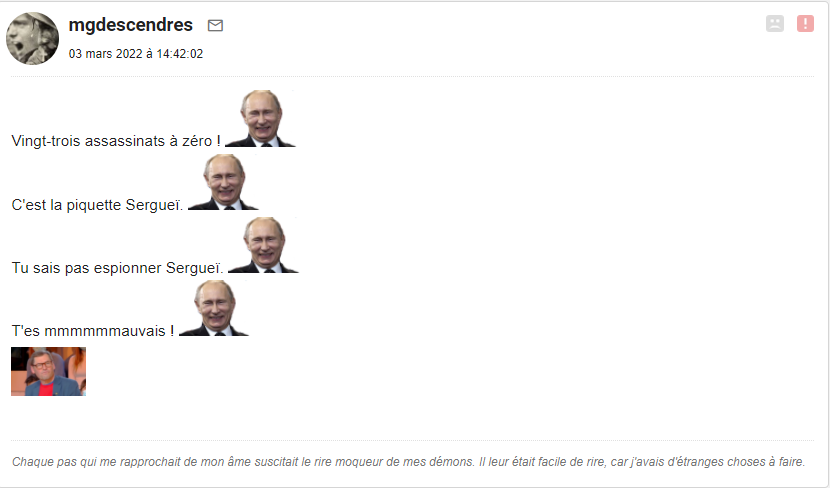Viewport: 830px width, 488px height.
Task: Click the word "zéro" in first line
Action: tap(197, 141)
